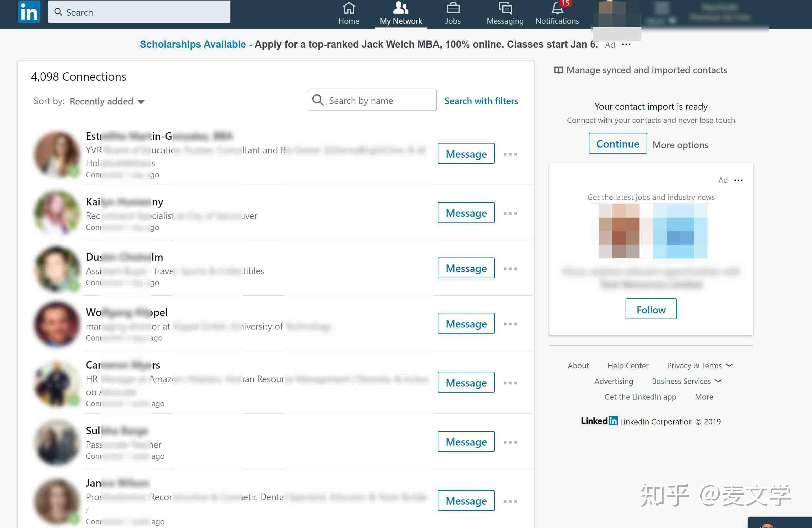812x528 pixels.
Task: Expand Business Services dropdown arrow
Action: coord(718,381)
